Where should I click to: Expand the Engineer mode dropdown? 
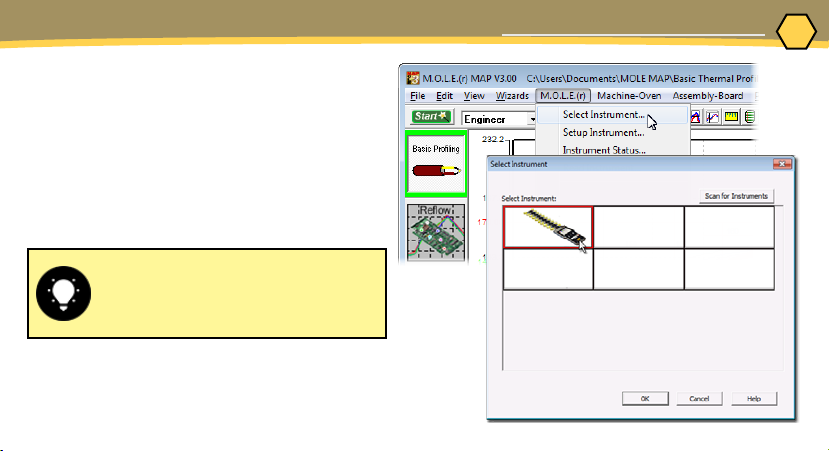point(532,119)
